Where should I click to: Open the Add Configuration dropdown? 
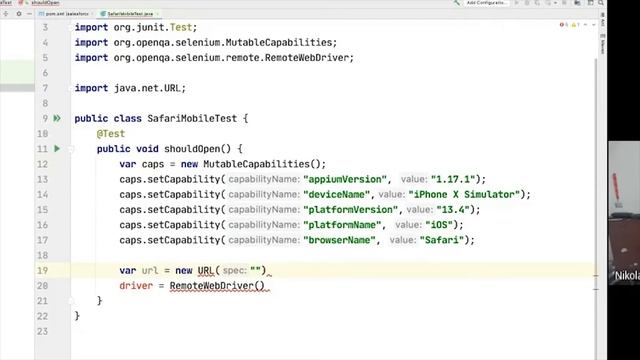pyautogui.click(x=487, y=2)
